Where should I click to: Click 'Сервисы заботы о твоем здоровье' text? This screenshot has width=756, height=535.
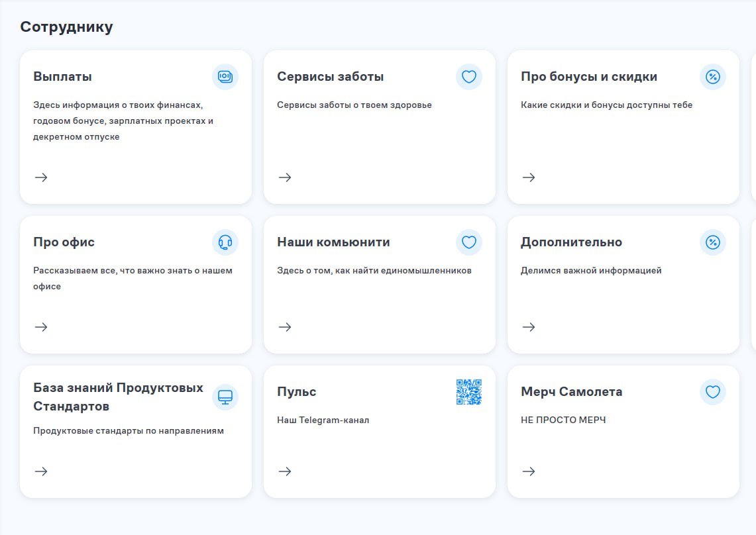354,105
